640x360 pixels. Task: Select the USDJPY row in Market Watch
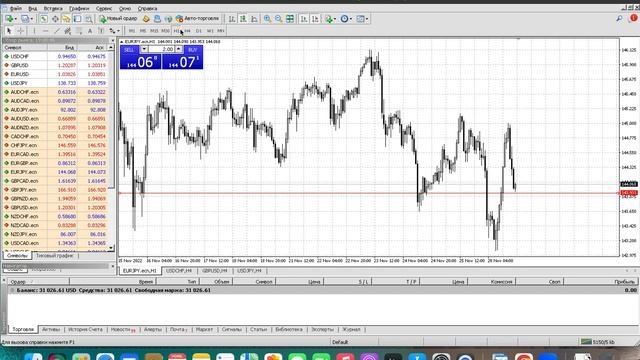pyautogui.click(x=56, y=83)
